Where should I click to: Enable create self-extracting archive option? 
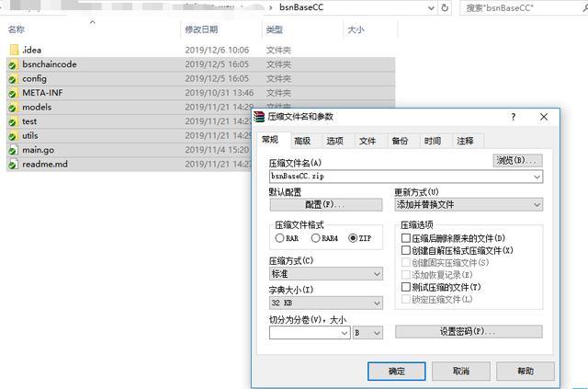click(x=406, y=250)
